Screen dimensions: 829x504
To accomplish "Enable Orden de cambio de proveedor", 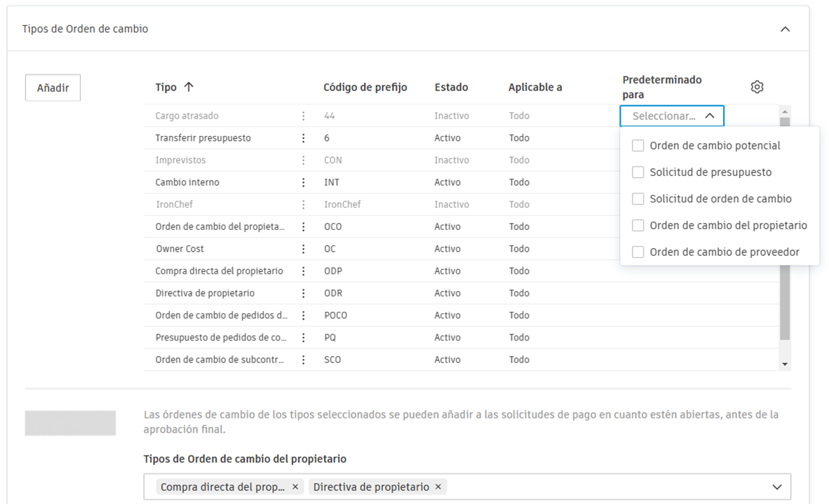I will point(638,252).
